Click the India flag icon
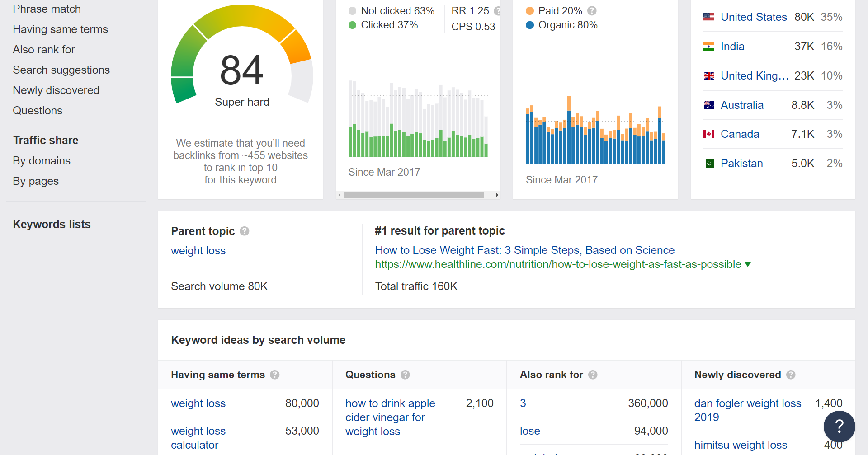The height and width of the screenshot is (455, 868). (x=709, y=47)
